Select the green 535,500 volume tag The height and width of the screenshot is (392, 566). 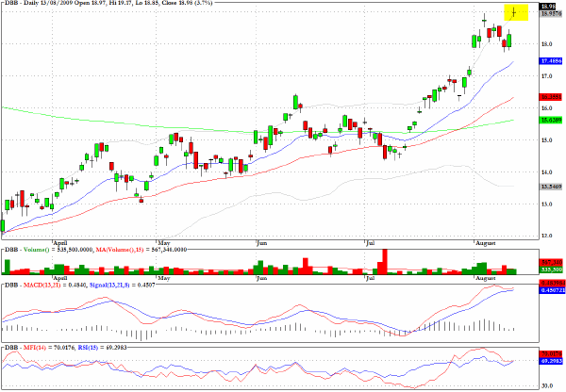coord(551,269)
